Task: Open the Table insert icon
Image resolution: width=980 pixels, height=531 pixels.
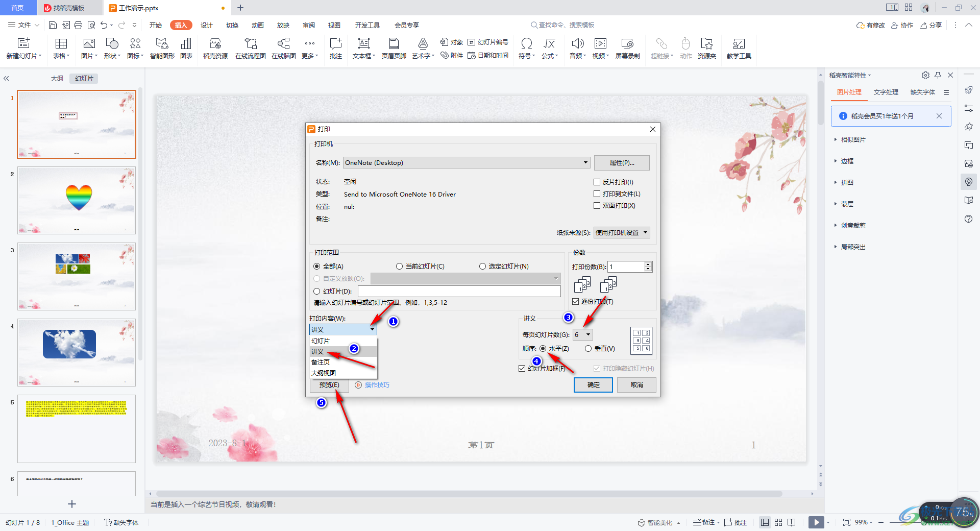Action: pyautogui.click(x=61, y=43)
